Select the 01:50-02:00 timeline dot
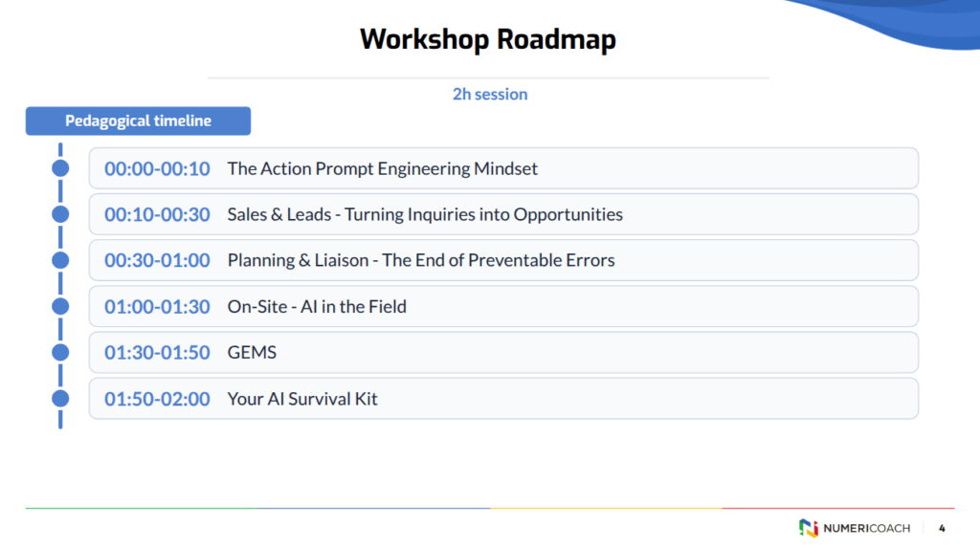The width and height of the screenshot is (980, 549). (60, 399)
